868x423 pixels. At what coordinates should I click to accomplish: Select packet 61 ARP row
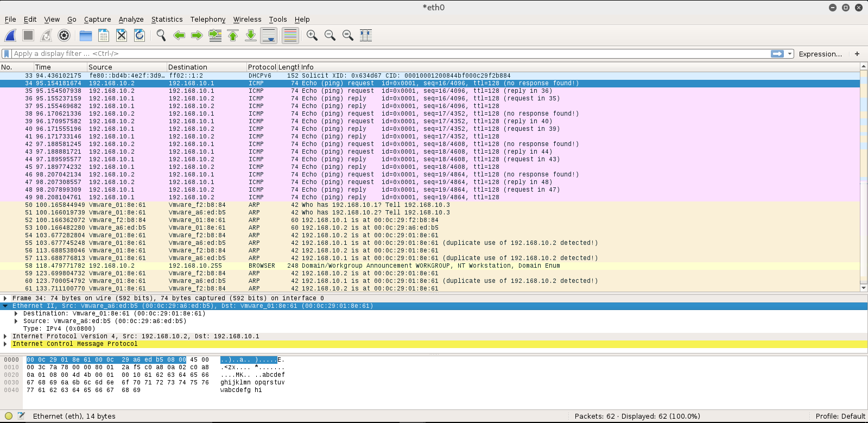430,288
